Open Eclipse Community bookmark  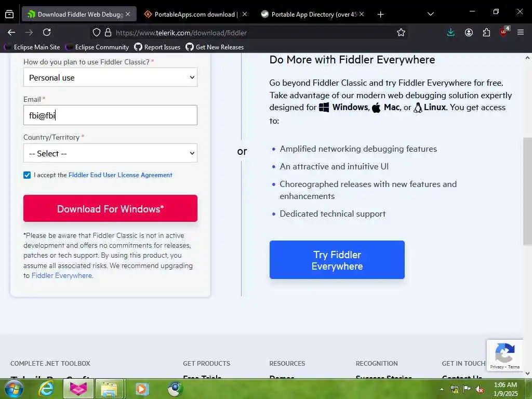click(x=97, y=47)
